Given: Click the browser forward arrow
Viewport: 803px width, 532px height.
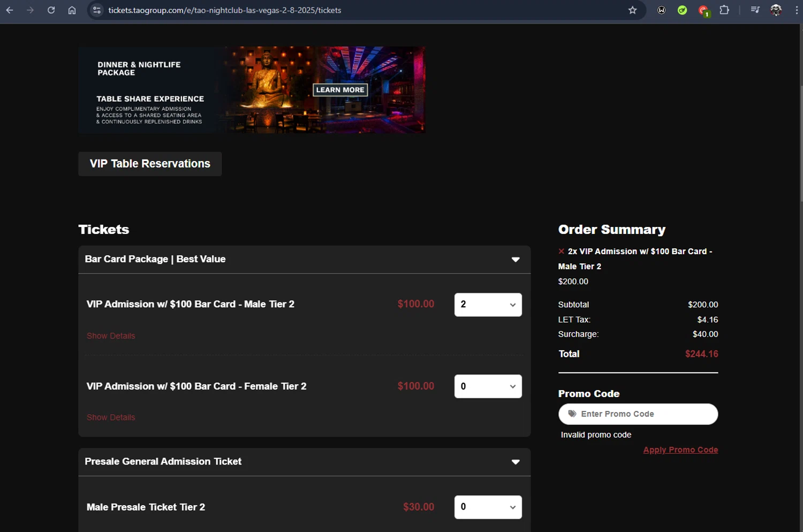Looking at the screenshot, I should pos(30,10).
